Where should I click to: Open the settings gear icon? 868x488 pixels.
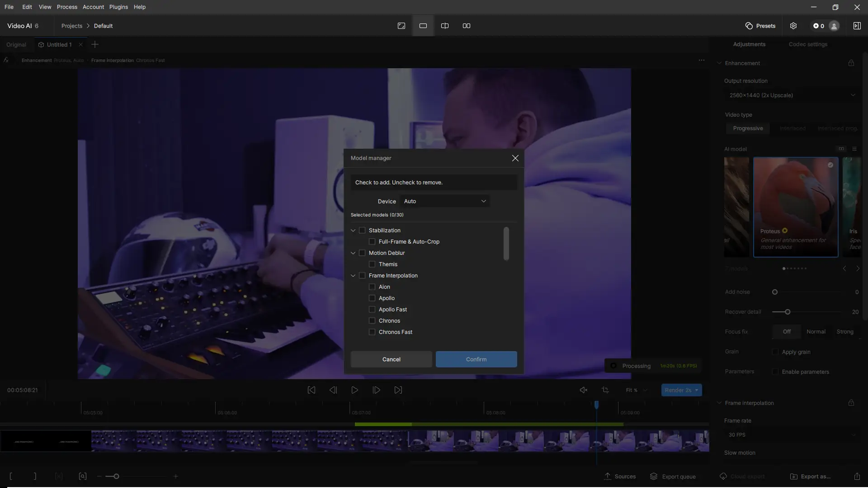point(793,26)
